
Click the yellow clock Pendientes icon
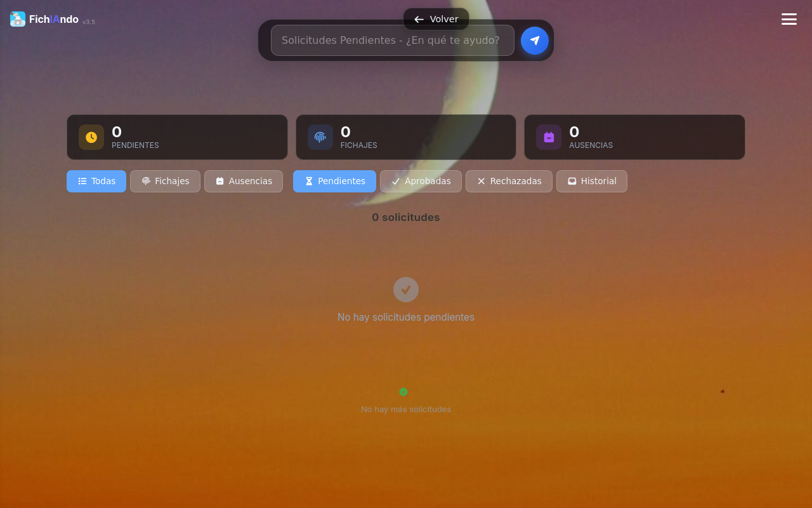(91, 137)
